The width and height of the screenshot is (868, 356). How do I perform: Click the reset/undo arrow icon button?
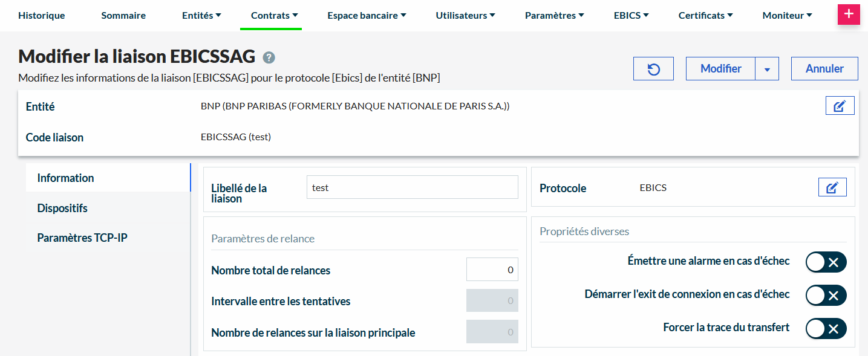(x=653, y=69)
